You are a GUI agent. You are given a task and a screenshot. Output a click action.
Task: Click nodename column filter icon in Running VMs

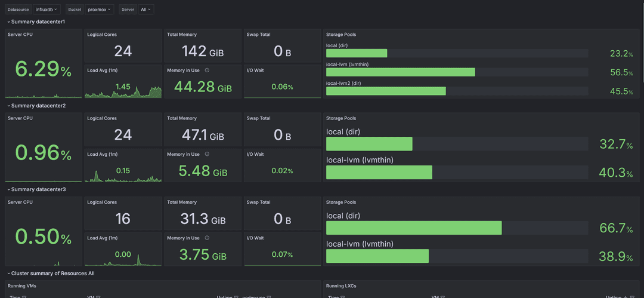coord(270,297)
